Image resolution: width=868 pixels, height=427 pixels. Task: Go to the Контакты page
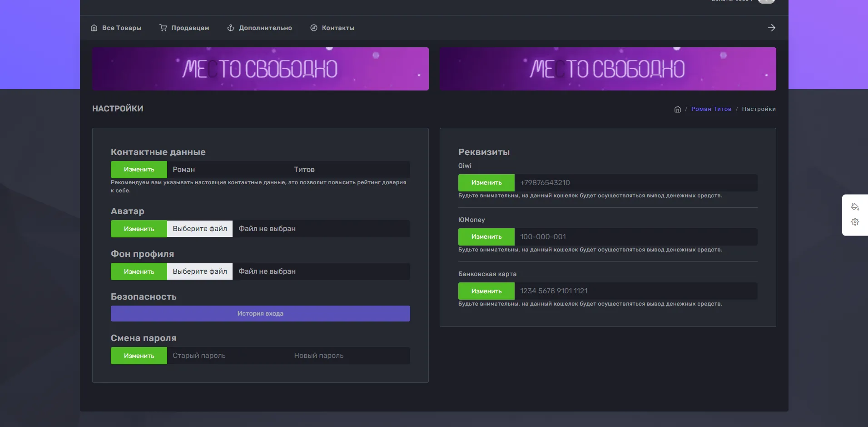point(332,28)
